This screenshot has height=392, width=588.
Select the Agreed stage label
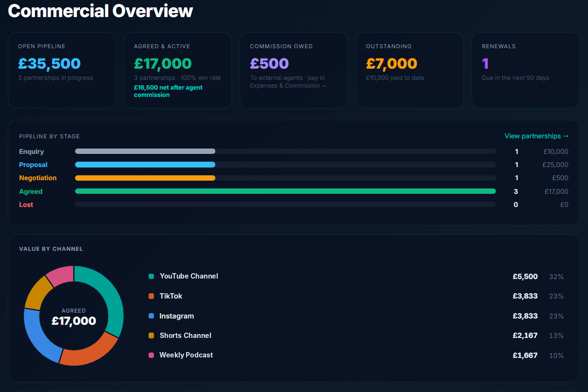pyautogui.click(x=31, y=192)
